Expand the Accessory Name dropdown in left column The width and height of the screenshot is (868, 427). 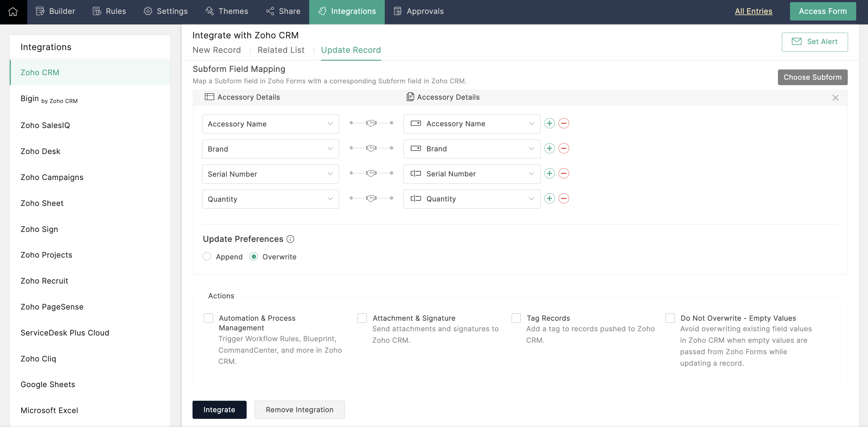tap(330, 123)
